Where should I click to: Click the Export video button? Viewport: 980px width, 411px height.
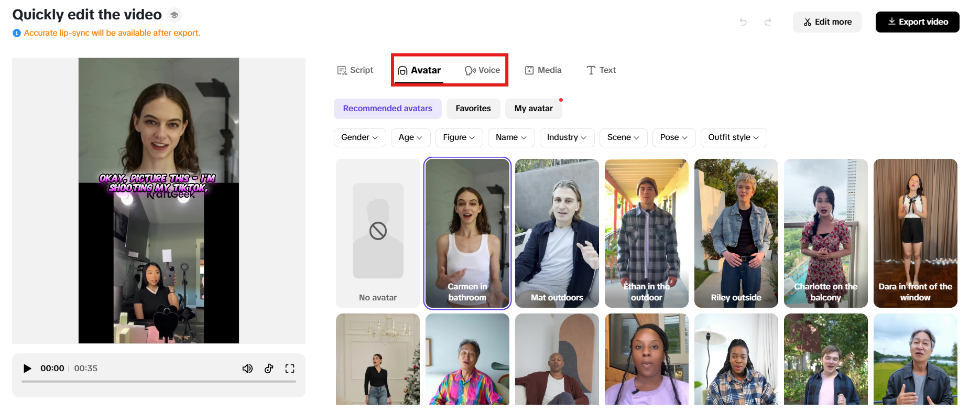point(917,22)
